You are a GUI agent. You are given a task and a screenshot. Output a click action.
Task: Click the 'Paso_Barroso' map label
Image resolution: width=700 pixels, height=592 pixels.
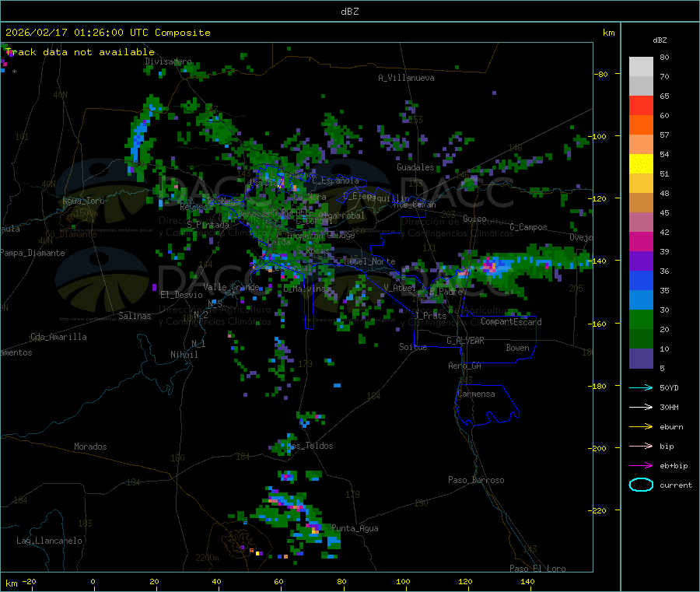click(x=476, y=480)
